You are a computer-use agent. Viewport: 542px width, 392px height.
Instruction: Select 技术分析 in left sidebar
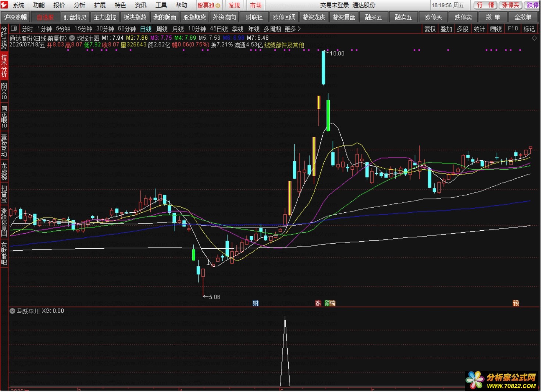coord(4,65)
